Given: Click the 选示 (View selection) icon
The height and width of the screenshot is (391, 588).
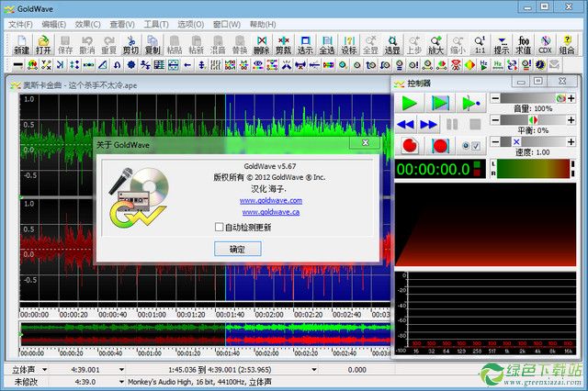Looking at the screenshot, I should (305, 45).
